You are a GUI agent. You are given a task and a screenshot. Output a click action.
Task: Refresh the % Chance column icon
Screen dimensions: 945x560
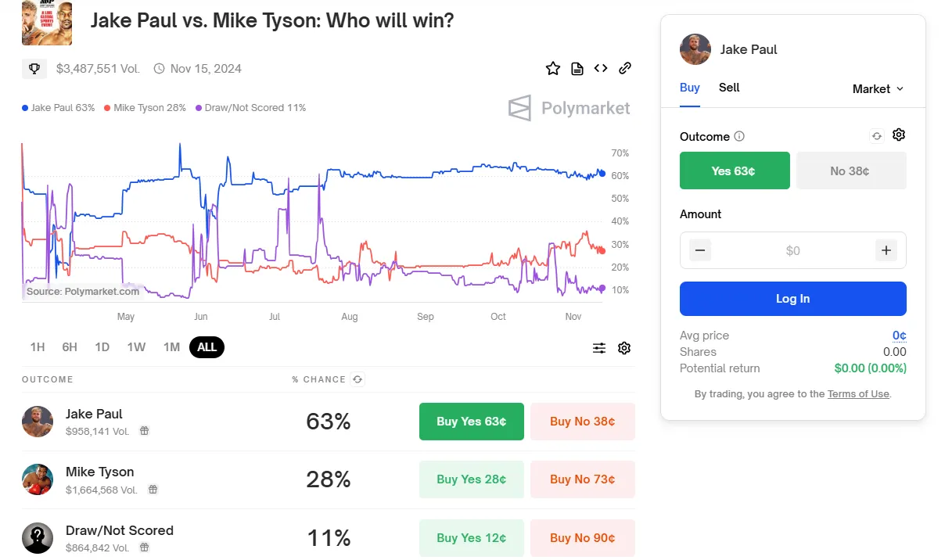(x=358, y=379)
